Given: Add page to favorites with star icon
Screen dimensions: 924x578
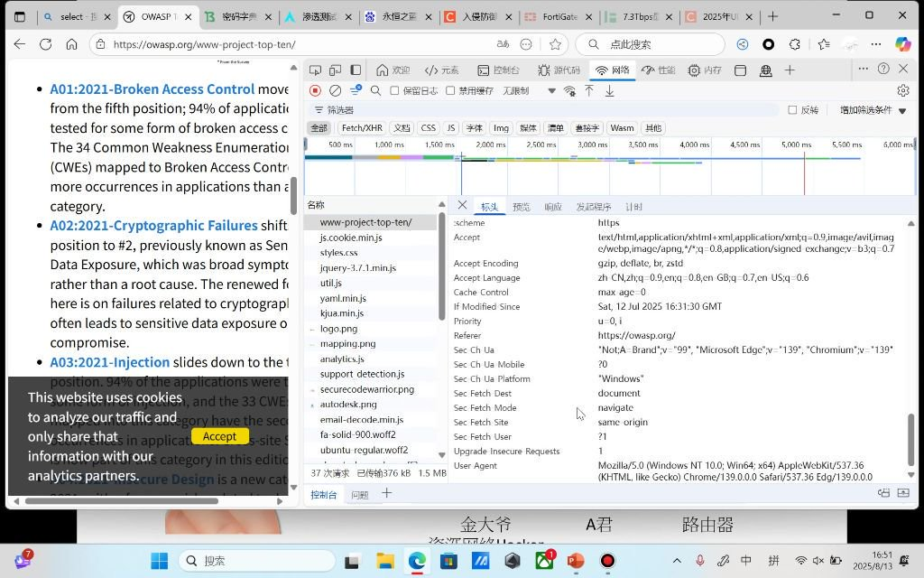Looking at the screenshot, I should (x=555, y=44).
